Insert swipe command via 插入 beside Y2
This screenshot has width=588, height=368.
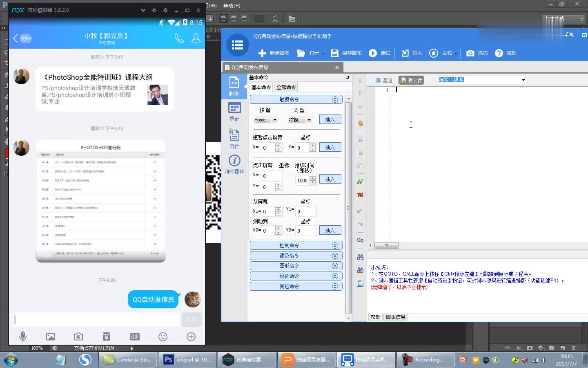[330, 230]
